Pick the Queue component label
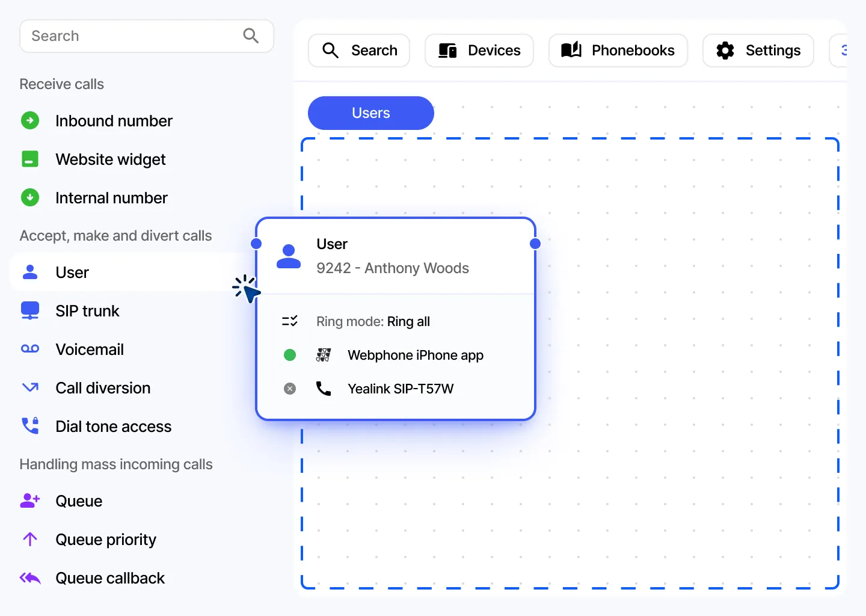The height and width of the screenshot is (616, 866). coord(79,501)
